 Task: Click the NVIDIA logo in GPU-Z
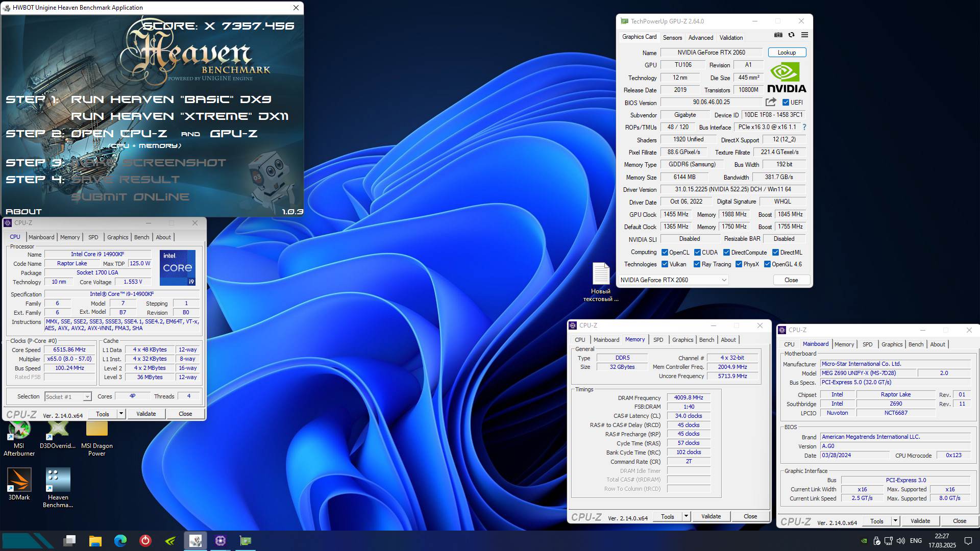[x=787, y=78]
